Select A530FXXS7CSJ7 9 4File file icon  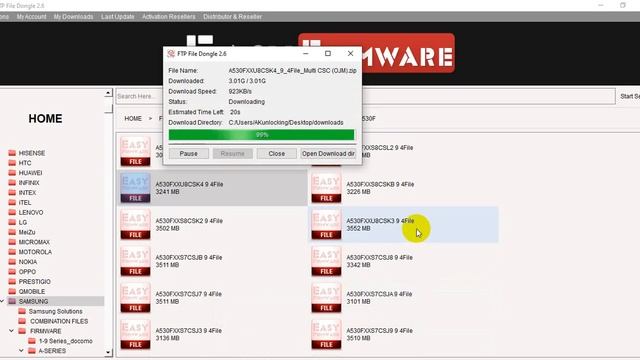click(135, 298)
